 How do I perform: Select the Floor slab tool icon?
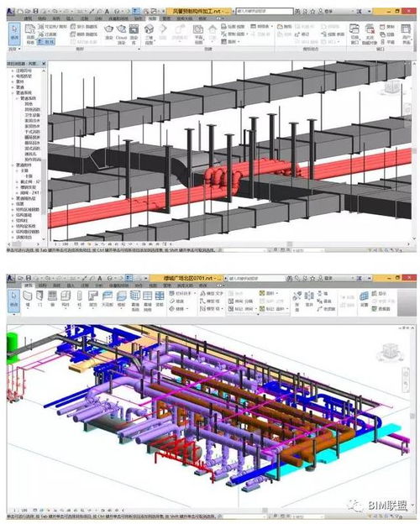pyautogui.click(x=121, y=298)
